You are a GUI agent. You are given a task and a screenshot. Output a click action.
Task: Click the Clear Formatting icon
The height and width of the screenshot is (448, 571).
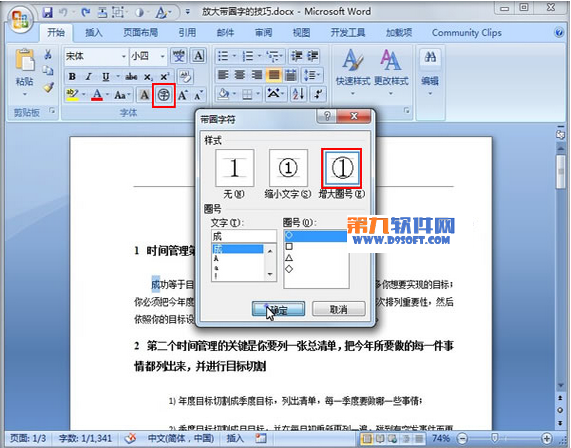[185, 76]
